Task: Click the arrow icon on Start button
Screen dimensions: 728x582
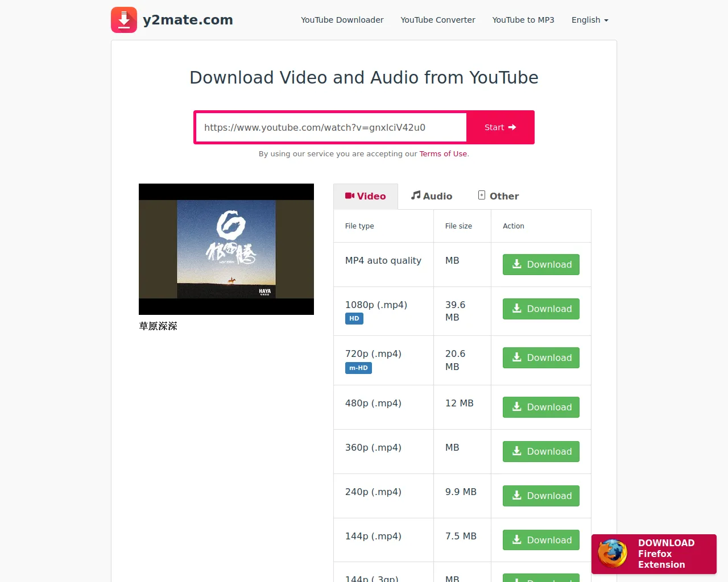Action: click(512, 127)
